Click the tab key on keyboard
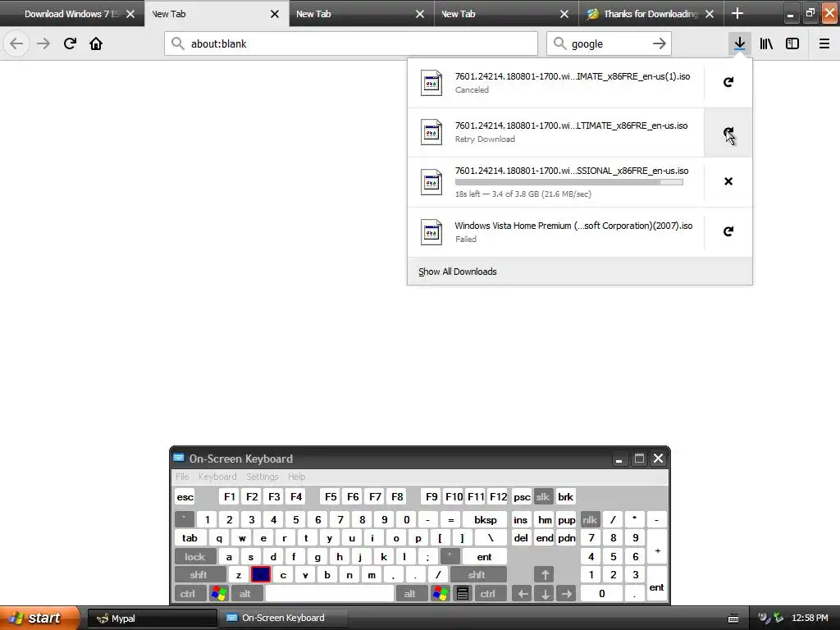Image resolution: width=840 pixels, height=630 pixels. click(x=189, y=538)
